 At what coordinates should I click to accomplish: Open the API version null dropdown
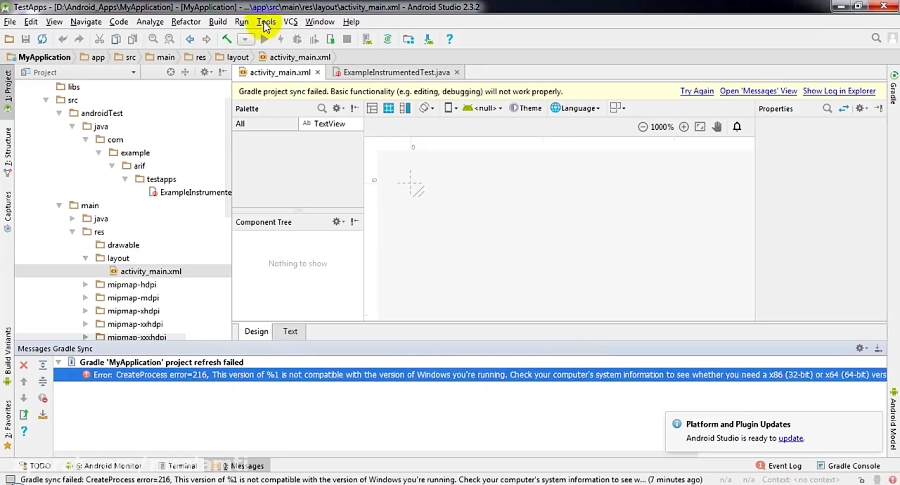482,108
